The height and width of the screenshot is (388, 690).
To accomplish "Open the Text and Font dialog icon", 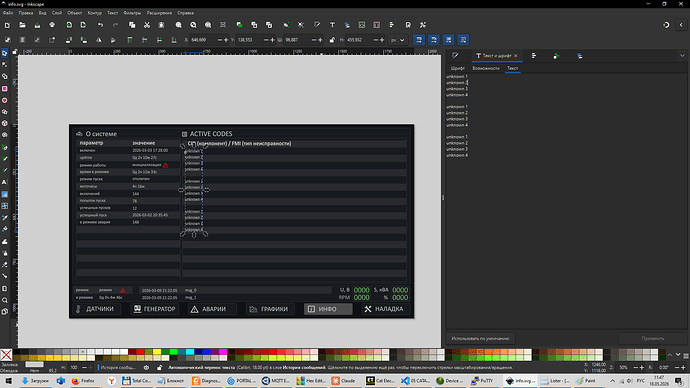I will point(332,25).
